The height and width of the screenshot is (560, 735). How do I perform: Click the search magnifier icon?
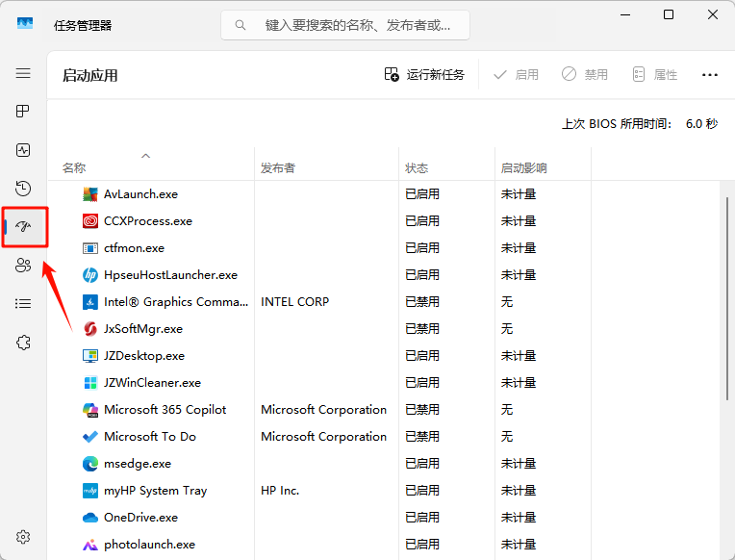click(x=241, y=25)
